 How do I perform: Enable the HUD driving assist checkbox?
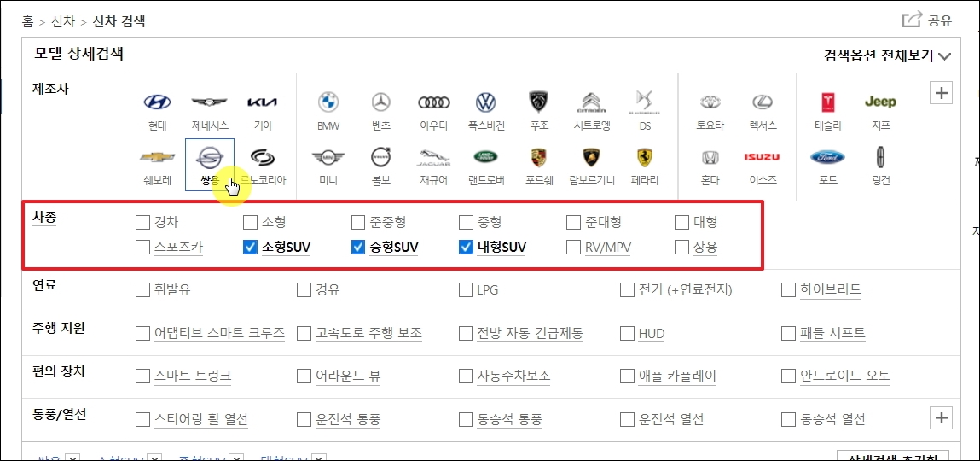pos(628,333)
